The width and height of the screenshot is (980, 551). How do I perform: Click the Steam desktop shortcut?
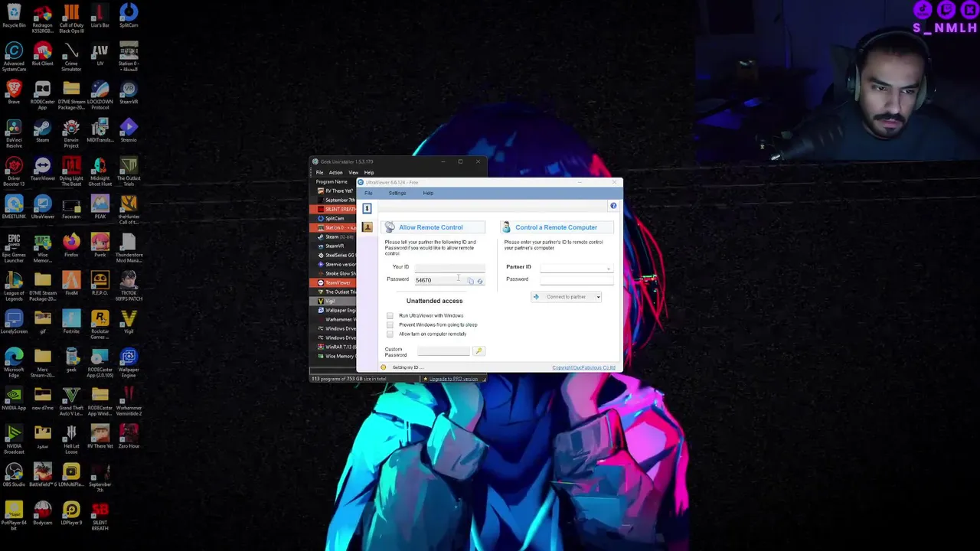42,130
